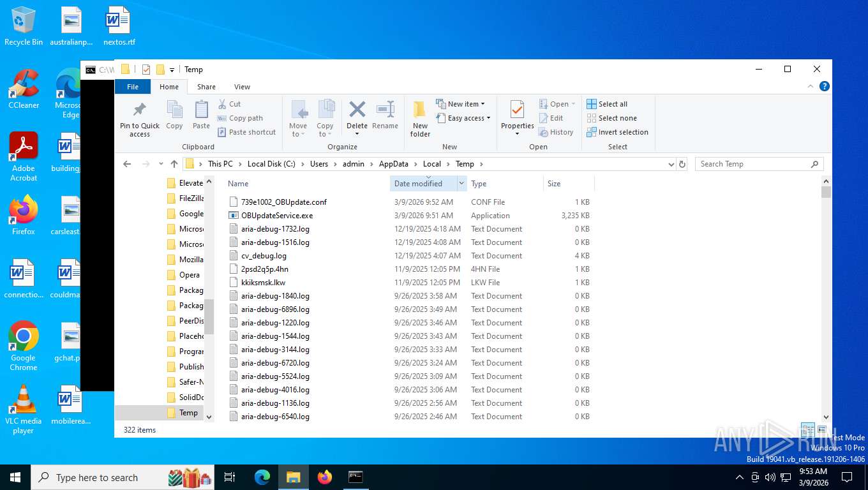Click Invert selection
This screenshot has width=868, height=490.
pyautogui.click(x=617, y=132)
